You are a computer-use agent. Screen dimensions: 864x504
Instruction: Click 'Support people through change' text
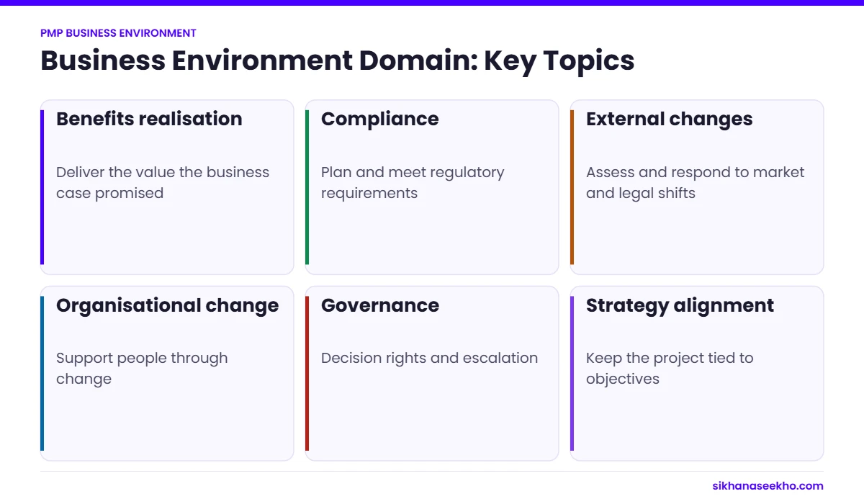(142, 369)
